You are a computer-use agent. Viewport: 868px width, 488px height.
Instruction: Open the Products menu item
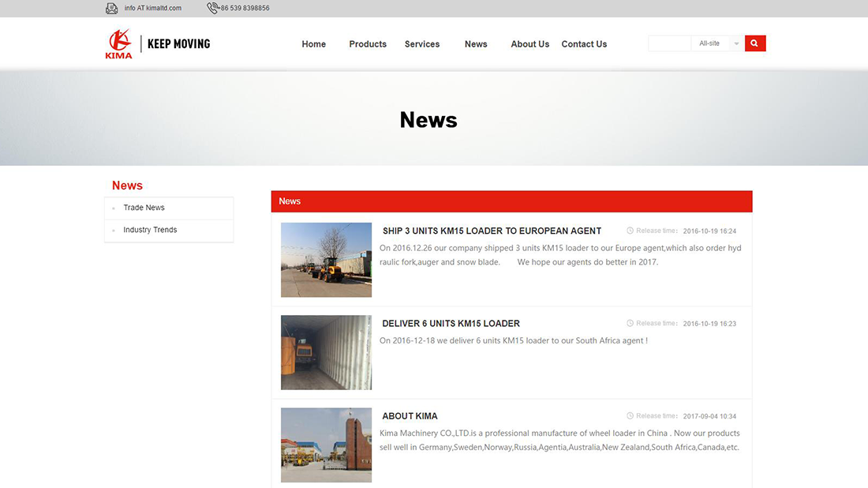[x=368, y=44]
